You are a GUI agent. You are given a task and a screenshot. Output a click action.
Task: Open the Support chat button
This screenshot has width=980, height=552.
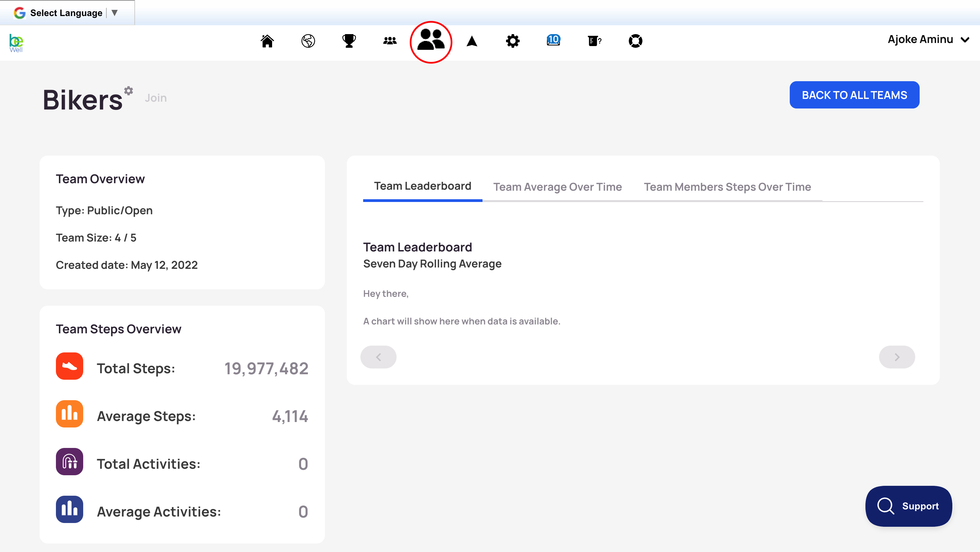(908, 506)
